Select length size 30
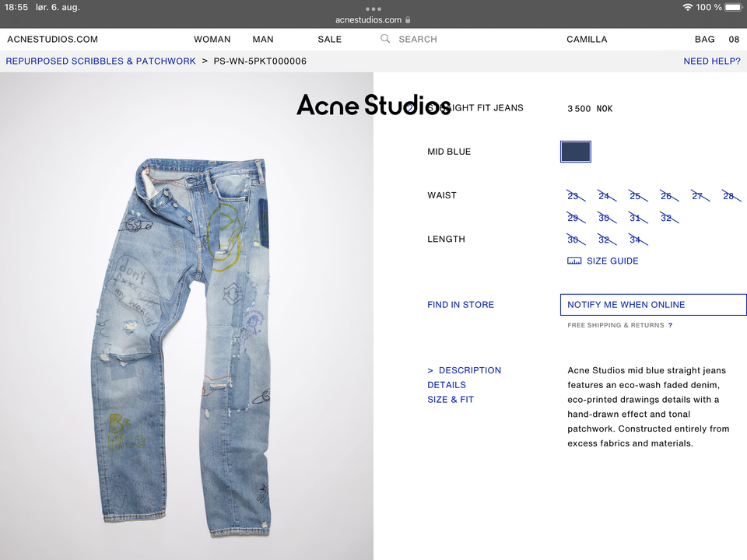Viewport: 747px width, 560px height. pos(576,240)
